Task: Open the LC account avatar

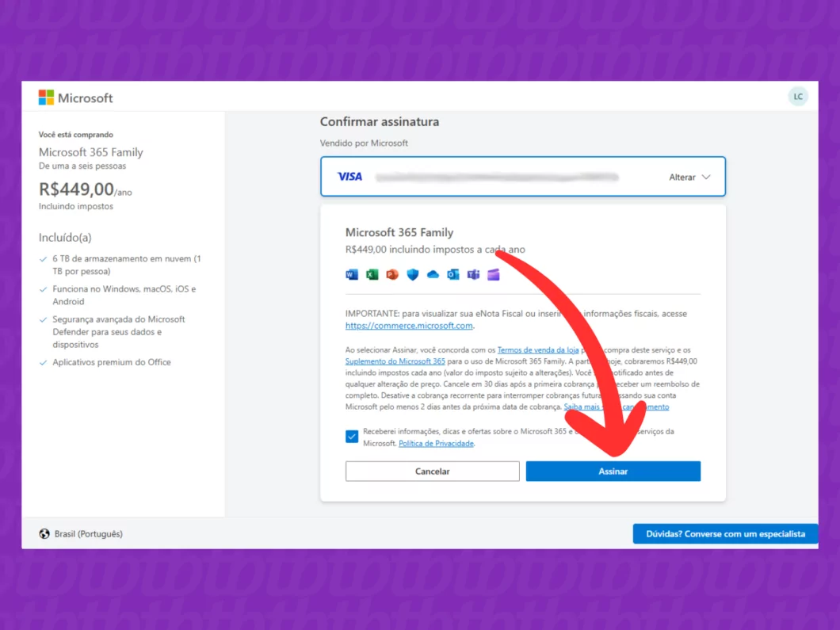Action: [x=798, y=97]
